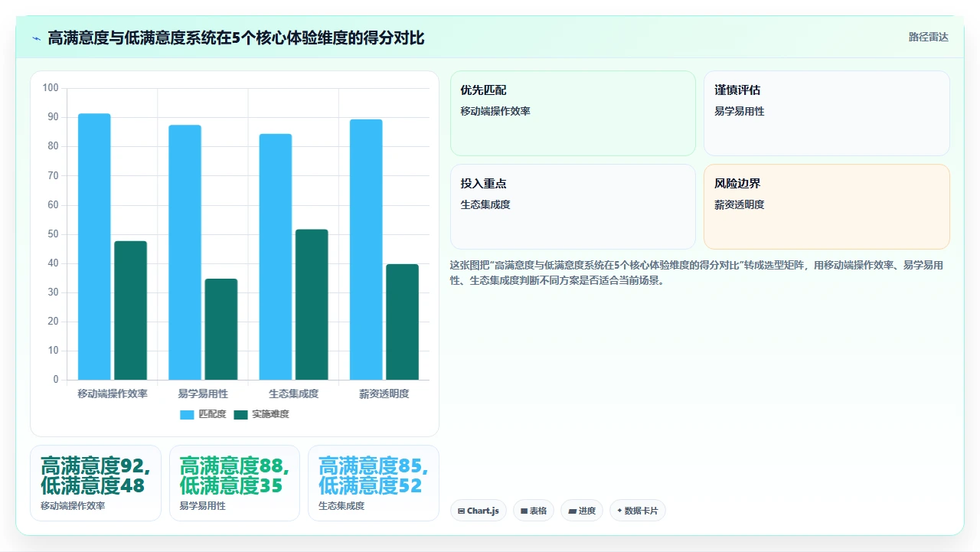Viewport: 980px width, 552px height.
Task: Toggle the 实施难度 legend swatch
Action: (241, 414)
